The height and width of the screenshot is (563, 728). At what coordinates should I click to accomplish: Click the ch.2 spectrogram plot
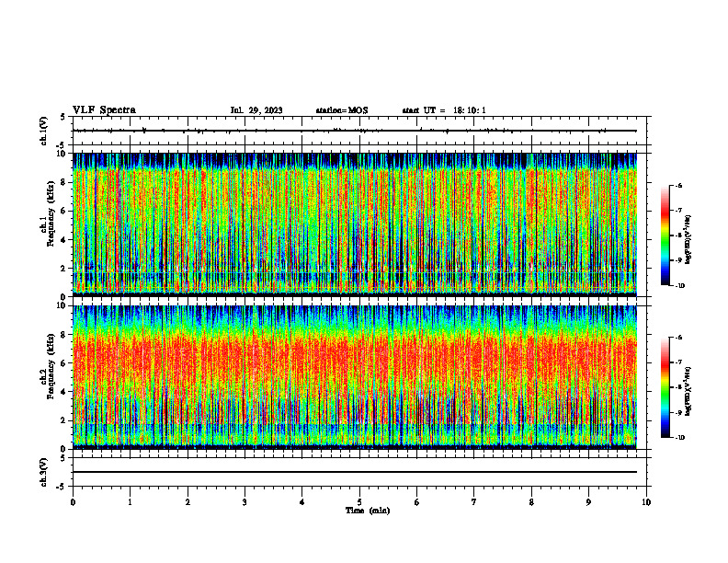click(x=355, y=377)
